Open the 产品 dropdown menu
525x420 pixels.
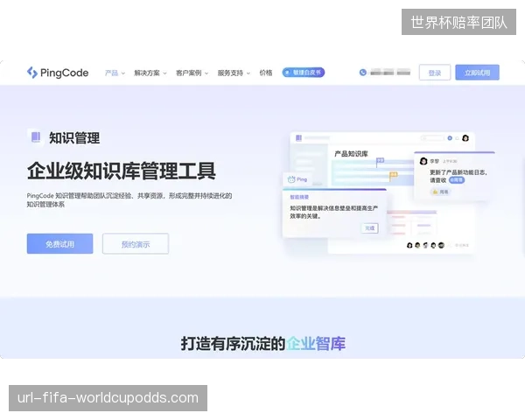115,73
